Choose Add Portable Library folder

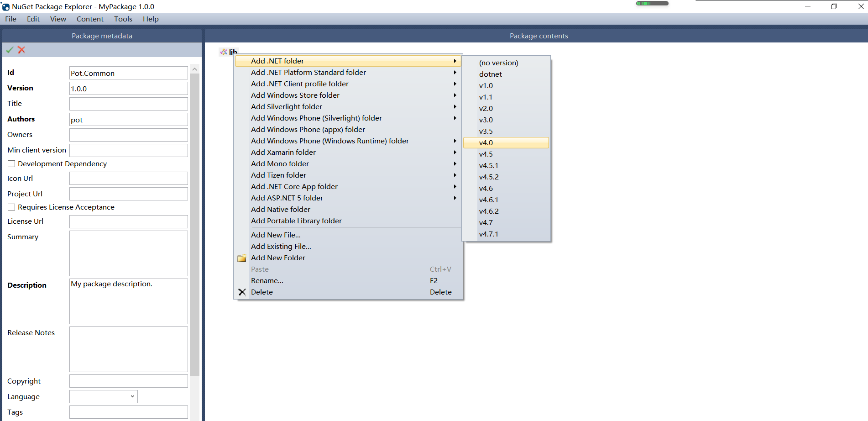click(348, 221)
